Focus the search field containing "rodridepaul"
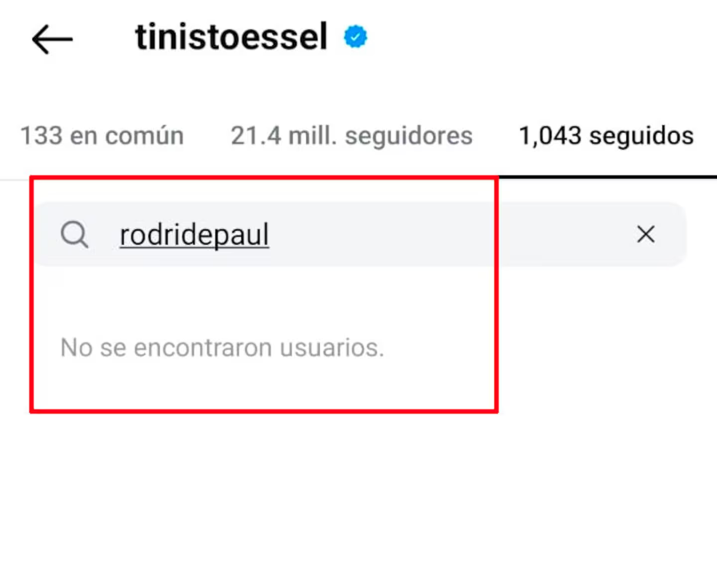Viewport: 717px width, 588px height. pos(358,235)
